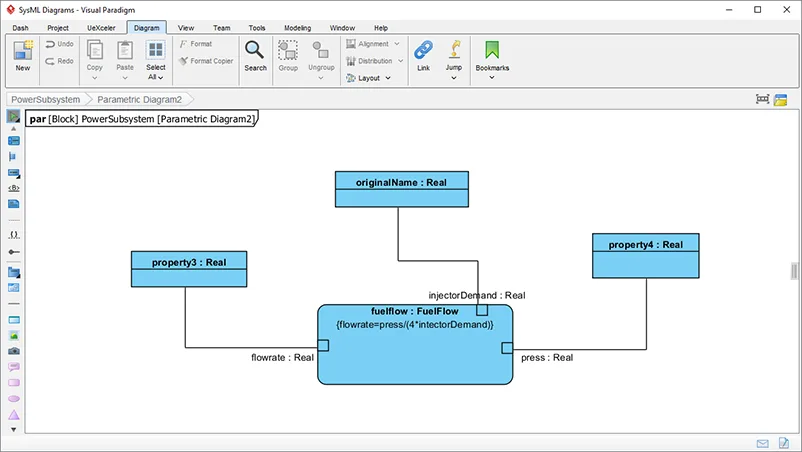
Task: Click the Undo button
Action: (59, 44)
